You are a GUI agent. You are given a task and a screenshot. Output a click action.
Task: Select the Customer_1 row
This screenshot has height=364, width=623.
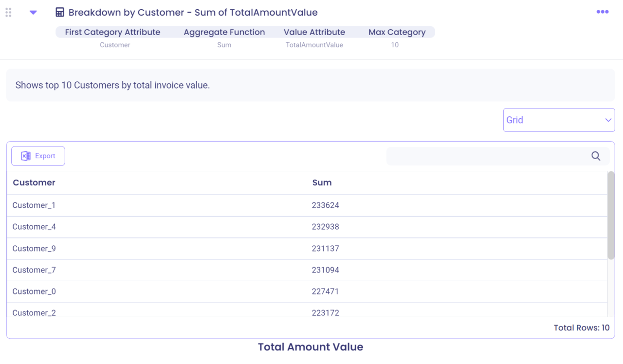pos(307,205)
